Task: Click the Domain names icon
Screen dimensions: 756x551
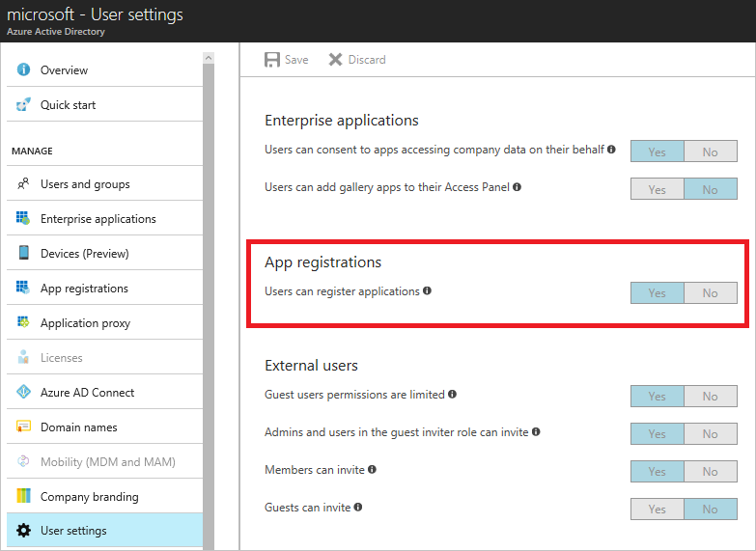Action: click(23, 427)
